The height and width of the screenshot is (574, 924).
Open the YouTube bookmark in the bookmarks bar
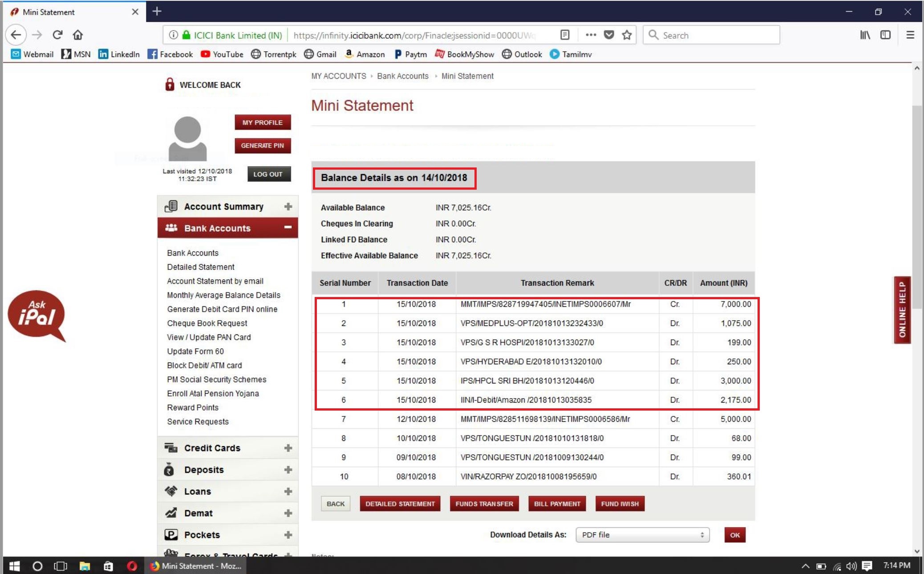coord(222,54)
